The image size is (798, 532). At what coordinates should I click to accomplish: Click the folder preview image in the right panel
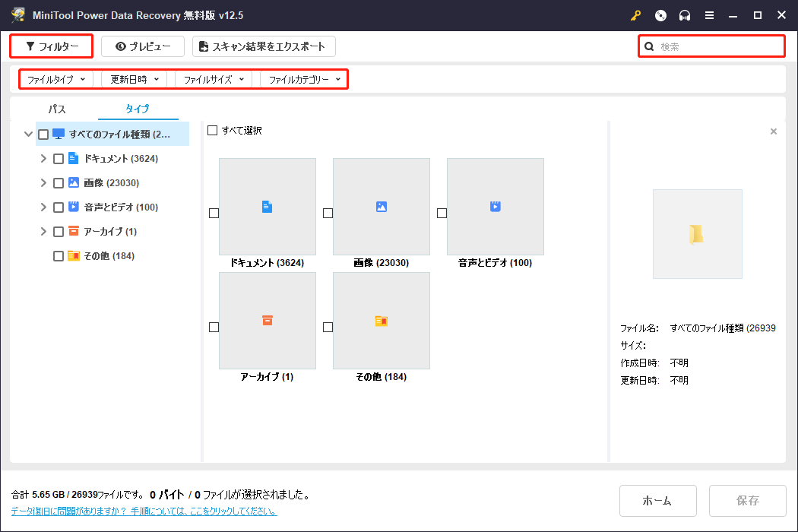tap(697, 234)
